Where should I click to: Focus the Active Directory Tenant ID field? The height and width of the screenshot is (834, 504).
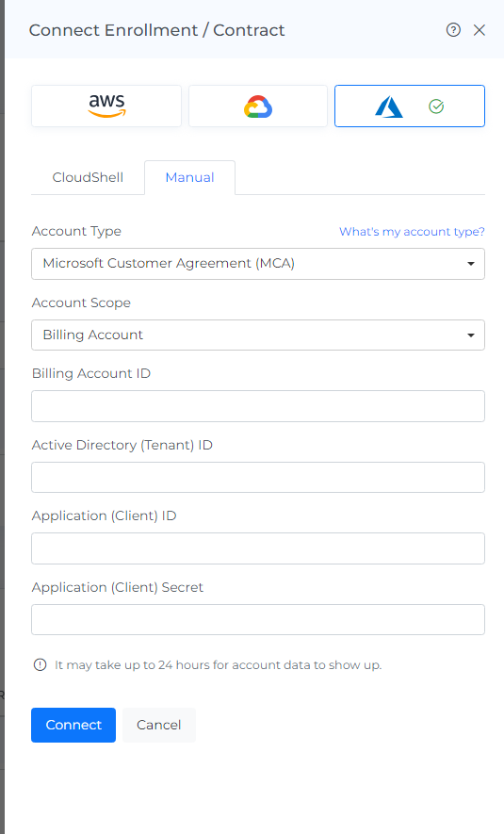(258, 477)
